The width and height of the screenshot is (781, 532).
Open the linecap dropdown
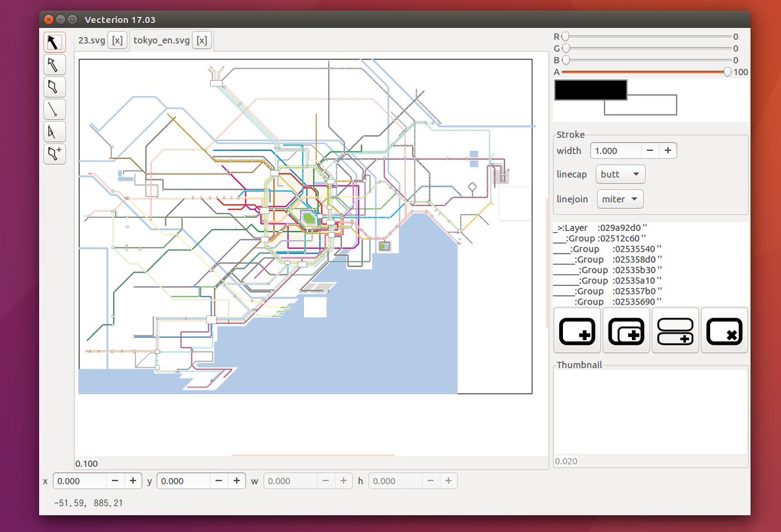click(620, 174)
